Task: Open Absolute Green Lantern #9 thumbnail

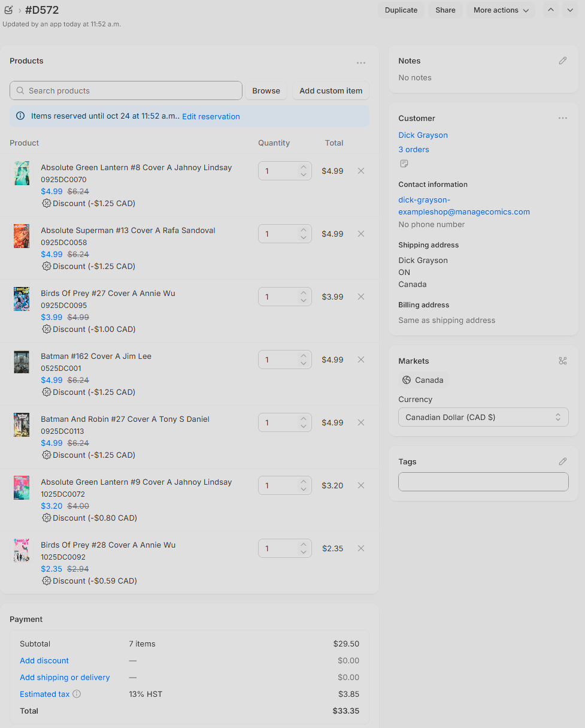Action: 22,487
